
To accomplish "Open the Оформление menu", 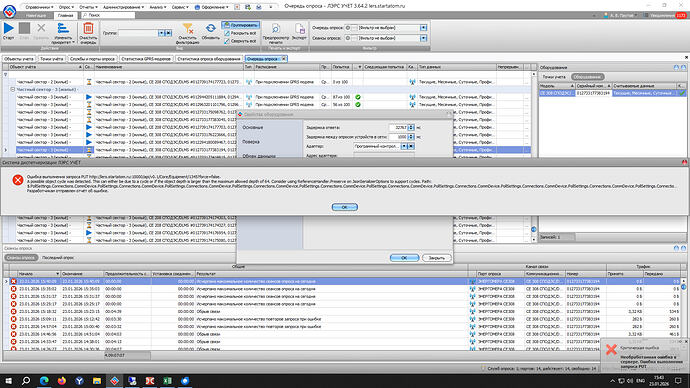I will coord(212,7).
